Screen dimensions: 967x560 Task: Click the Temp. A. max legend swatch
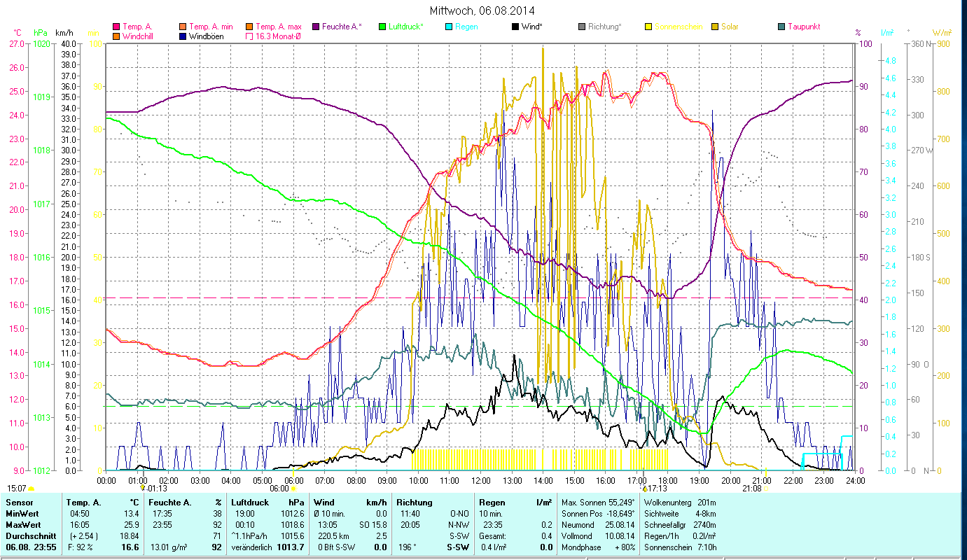tap(249, 27)
